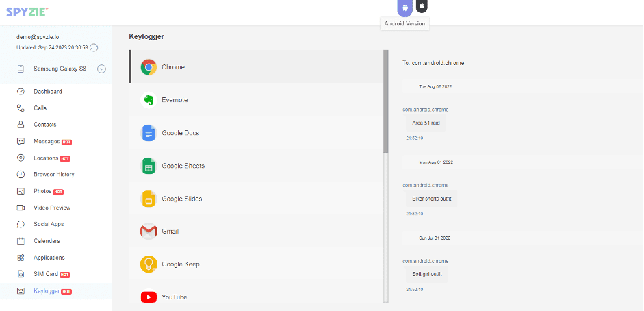Click the Browser History clock icon
This screenshot has width=644, height=311.
[21, 174]
